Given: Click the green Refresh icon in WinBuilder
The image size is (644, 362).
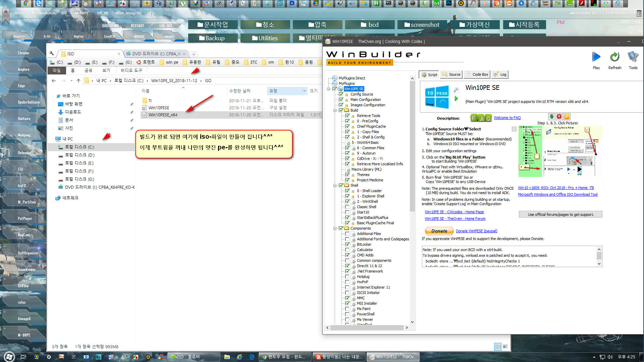Looking at the screenshot, I should click(614, 57).
